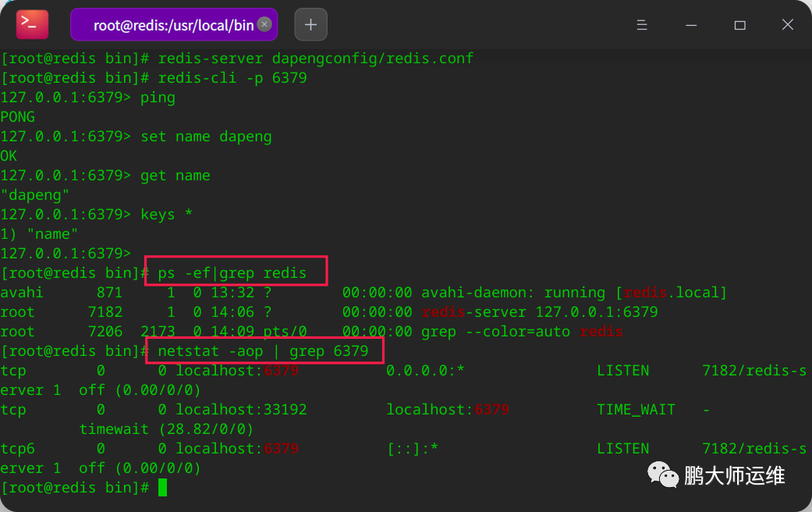Click the 'keys *' command
The height and width of the screenshot is (512, 812).
[x=167, y=215]
